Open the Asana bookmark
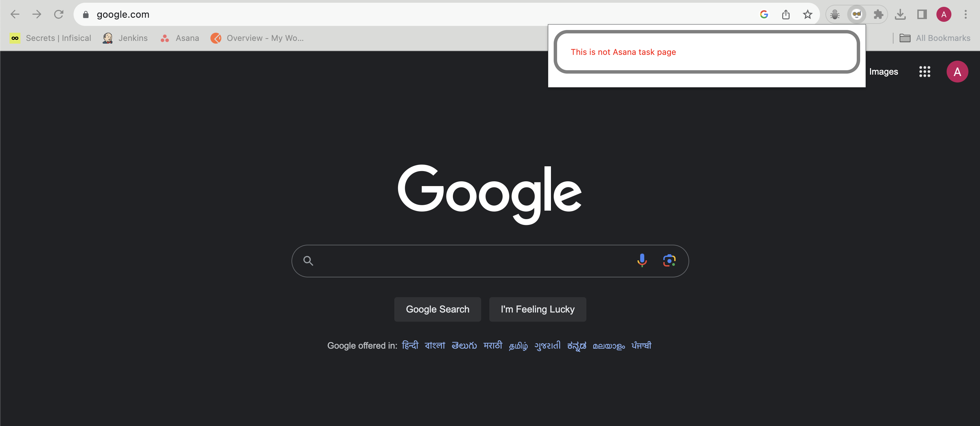Viewport: 980px width, 426px height. tap(179, 38)
